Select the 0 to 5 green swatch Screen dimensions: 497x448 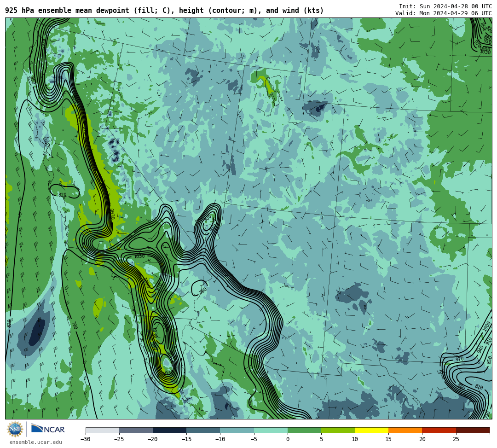coord(304,430)
